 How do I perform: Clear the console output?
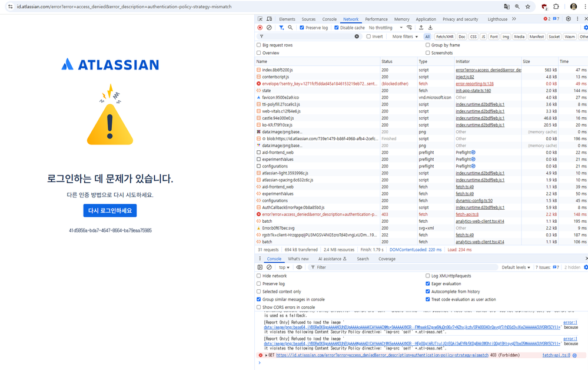click(x=269, y=267)
